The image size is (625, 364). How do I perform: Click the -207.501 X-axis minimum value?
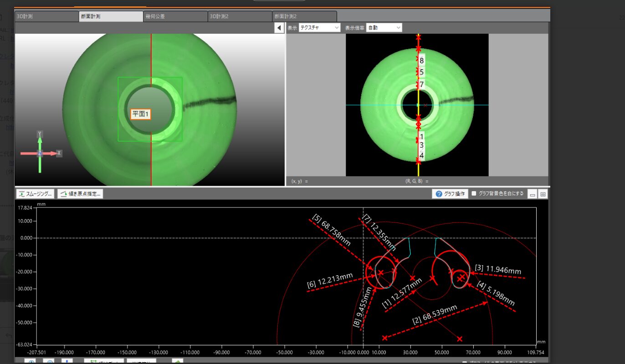(x=36, y=352)
